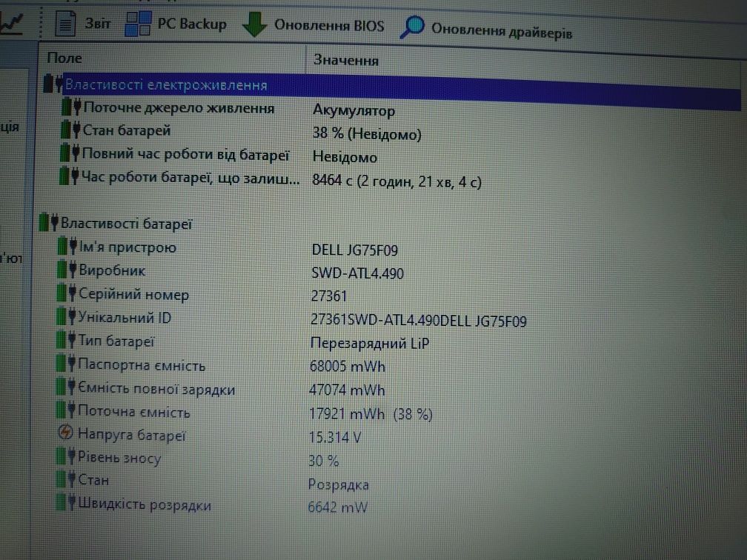Image resolution: width=747 pixels, height=560 pixels.
Task: Launch PC Backup
Action: [x=176, y=24]
